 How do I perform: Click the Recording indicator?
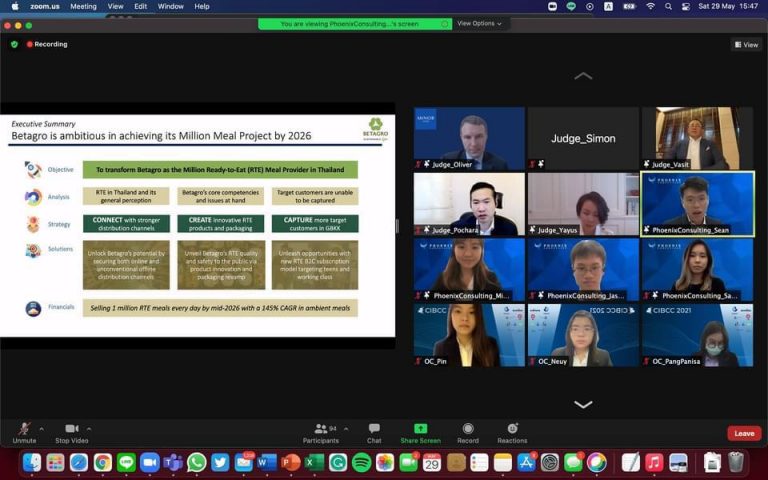tap(47, 44)
